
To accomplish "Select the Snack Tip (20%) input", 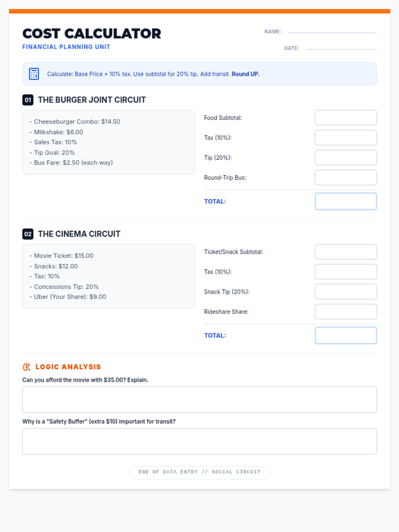I will pos(346,292).
